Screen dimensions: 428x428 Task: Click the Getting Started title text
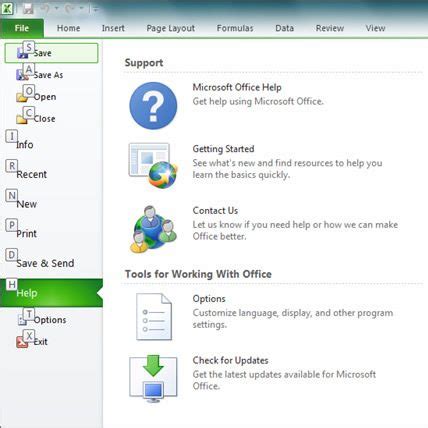pyautogui.click(x=223, y=149)
